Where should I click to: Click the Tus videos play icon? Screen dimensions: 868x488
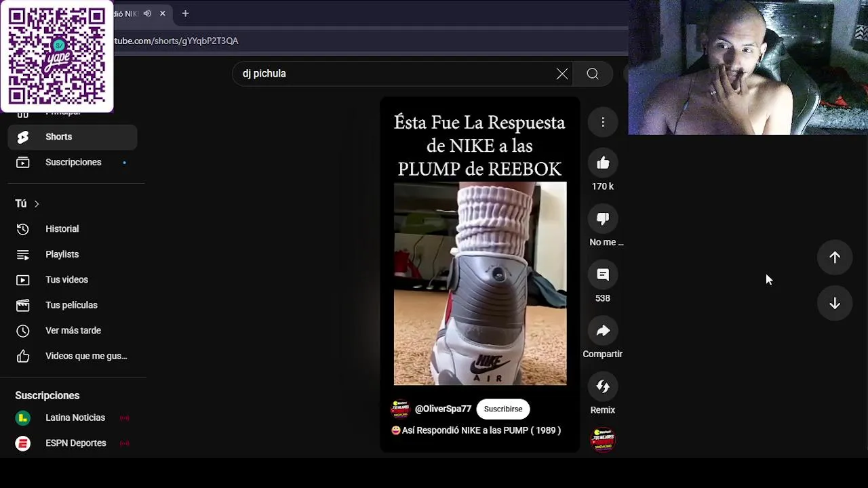(x=23, y=280)
